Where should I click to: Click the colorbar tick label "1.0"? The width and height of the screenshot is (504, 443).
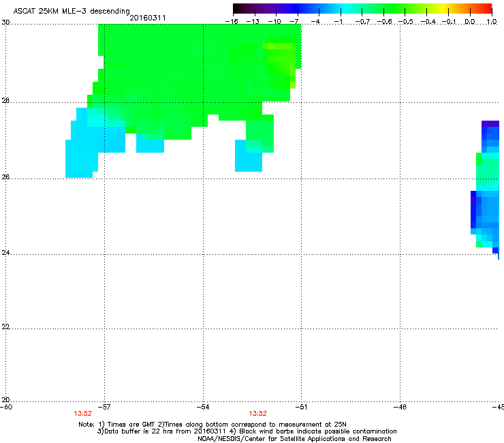(492, 22)
